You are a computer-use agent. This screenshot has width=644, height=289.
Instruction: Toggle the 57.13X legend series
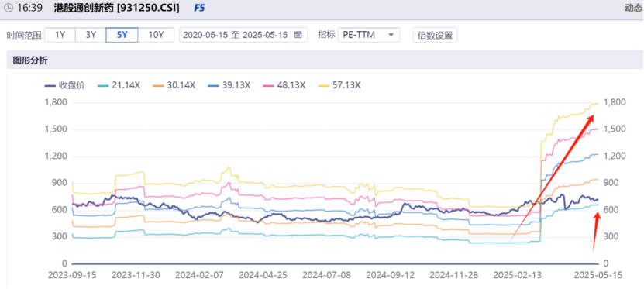[x=339, y=85]
